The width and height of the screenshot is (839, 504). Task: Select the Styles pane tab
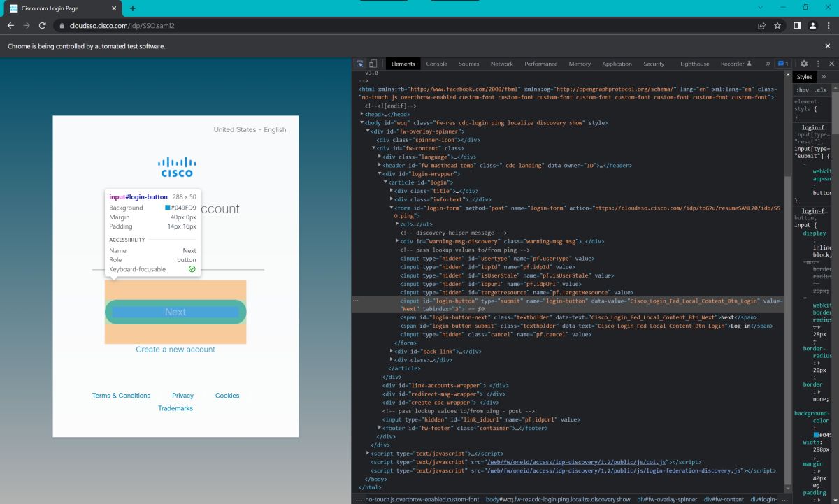tap(805, 77)
